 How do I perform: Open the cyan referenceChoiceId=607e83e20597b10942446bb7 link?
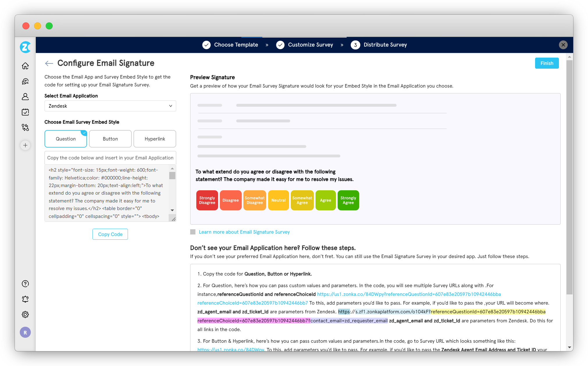(x=252, y=303)
